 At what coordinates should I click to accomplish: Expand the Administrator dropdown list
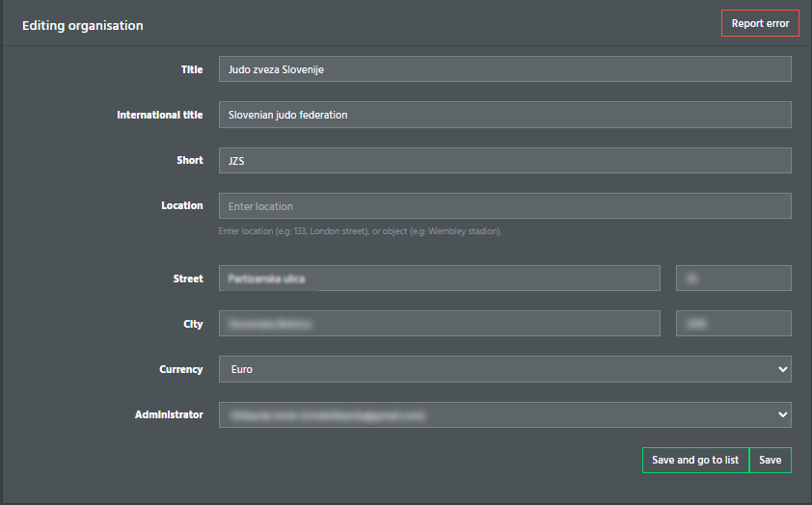click(505, 415)
